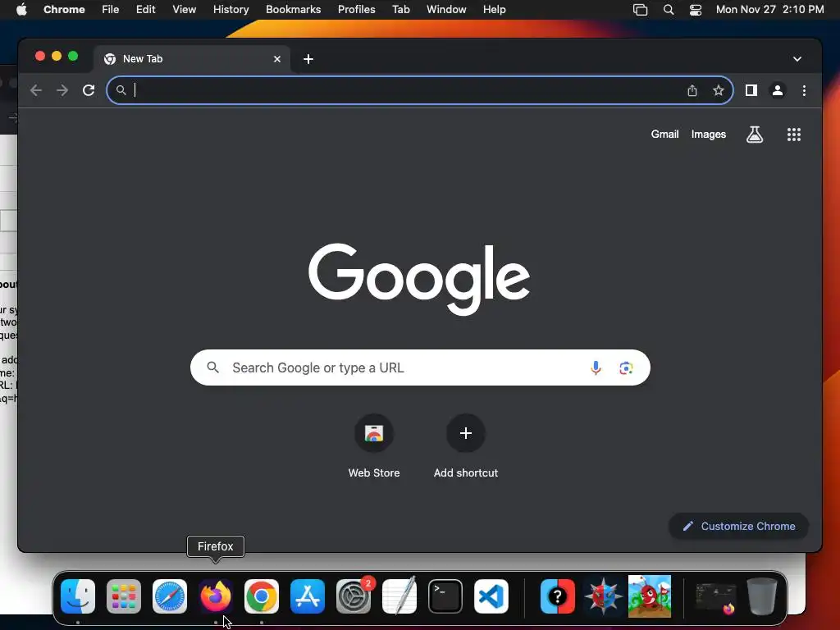The height and width of the screenshot is (630, 840).
Task: Open the Help menu
Action: click(x=494, y=10)
